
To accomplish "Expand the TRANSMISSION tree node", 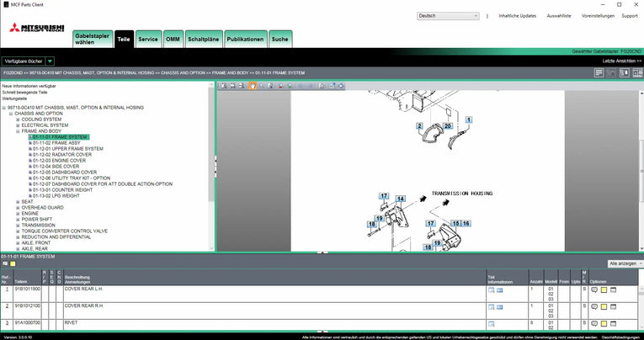I will click(18, 226).
